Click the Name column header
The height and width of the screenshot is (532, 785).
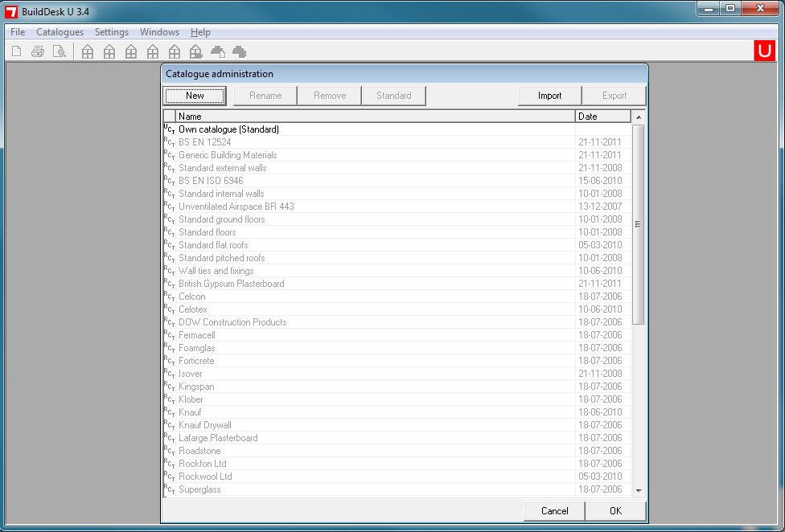click(x=376, y=116)
